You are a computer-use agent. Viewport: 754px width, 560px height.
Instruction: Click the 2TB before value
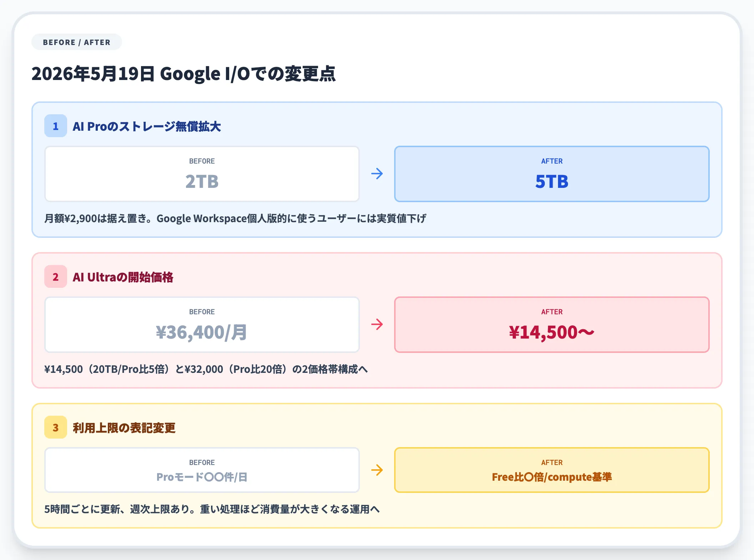(202, 181)
